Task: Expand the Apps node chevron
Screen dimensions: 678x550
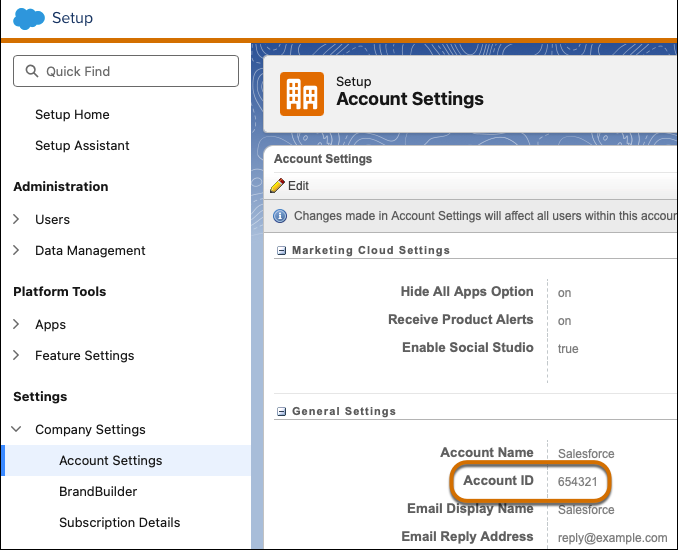Action: click(x=16, y=324)
